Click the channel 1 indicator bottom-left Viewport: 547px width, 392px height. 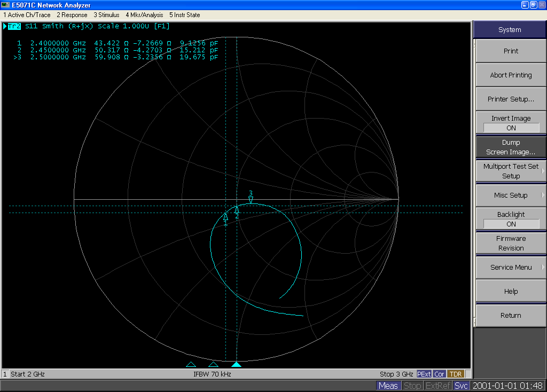[x=4, y=374]
